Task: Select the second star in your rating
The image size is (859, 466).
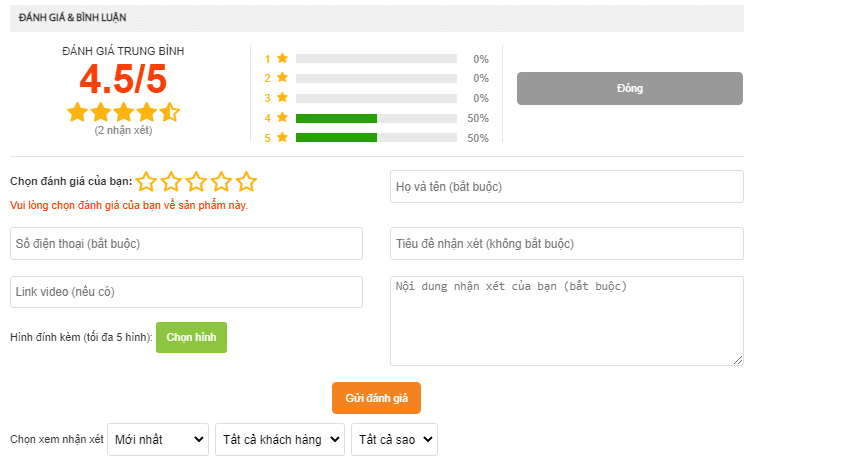Action: (172, 182)
